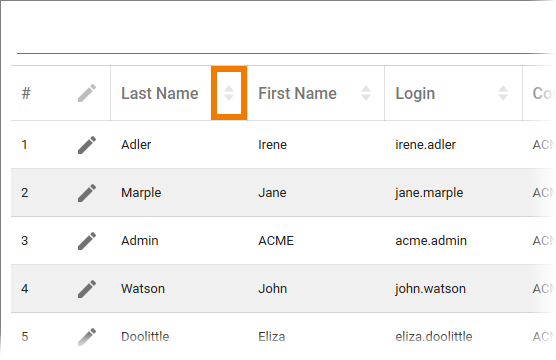The width and height of the screenshot is (556, 360).
Task: Edit the Doolittle row with pencil icon
Action: (87, 337)
